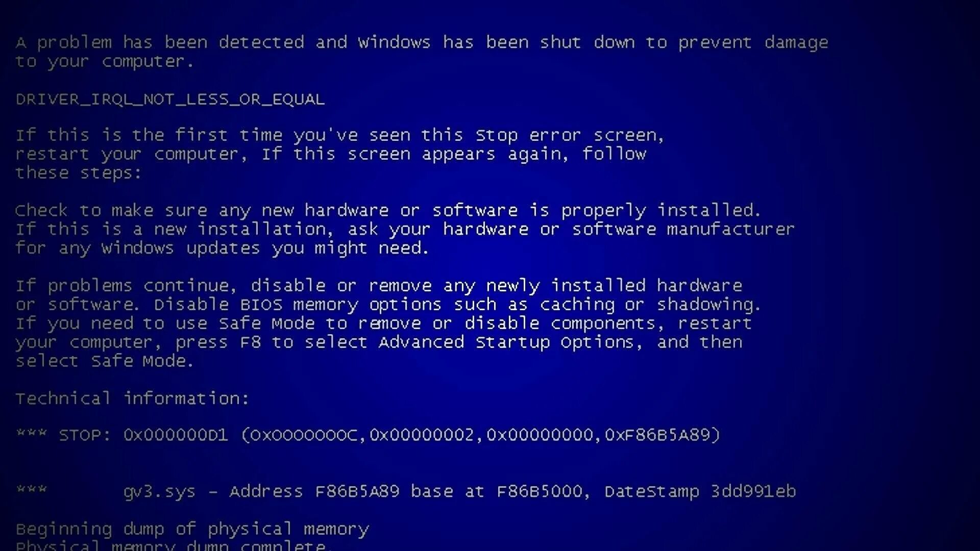Screen dimensions: 980x551
Task: Click the Technical information section label
Action: pyautogui.click(x=132, y=397)
